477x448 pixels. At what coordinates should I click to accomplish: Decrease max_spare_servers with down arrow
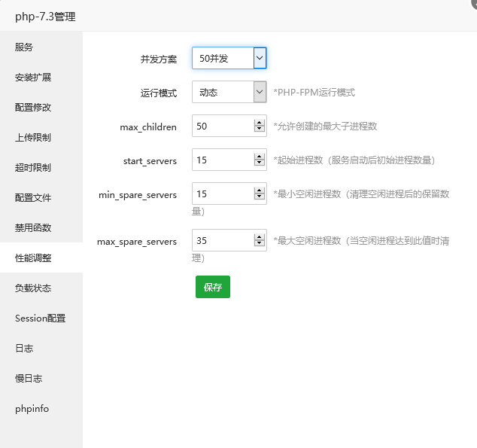[259, 243]
